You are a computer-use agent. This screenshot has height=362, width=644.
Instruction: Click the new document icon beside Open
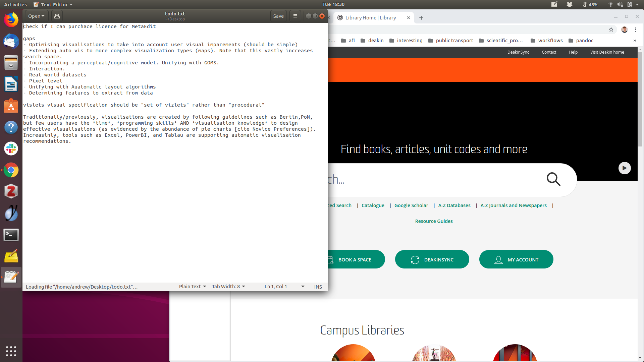click(57, 16)
